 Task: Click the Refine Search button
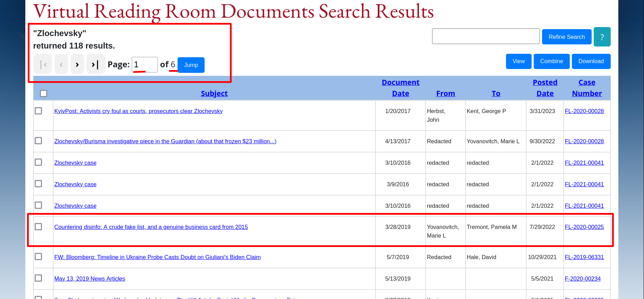coord(567,37)
